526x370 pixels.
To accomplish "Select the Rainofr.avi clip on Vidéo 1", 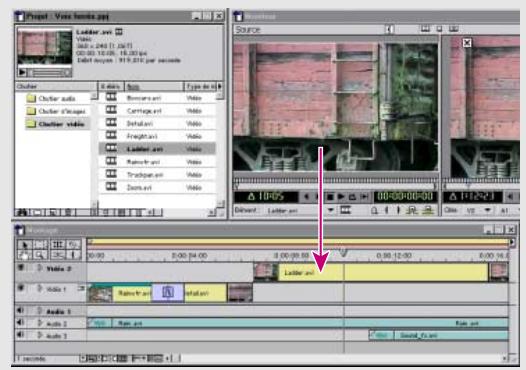I will [119, 293].
